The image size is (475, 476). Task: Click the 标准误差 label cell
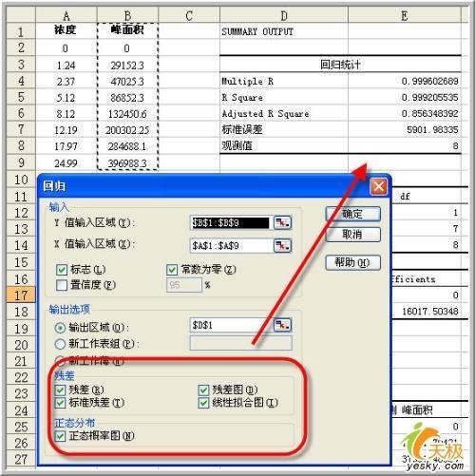click(x=284, y=129)
